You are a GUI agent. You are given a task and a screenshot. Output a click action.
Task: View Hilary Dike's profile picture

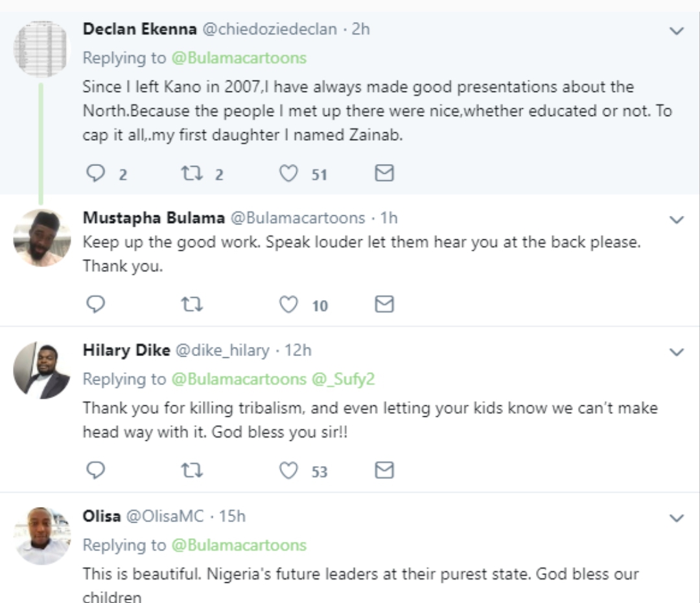(x=42, y=370)
